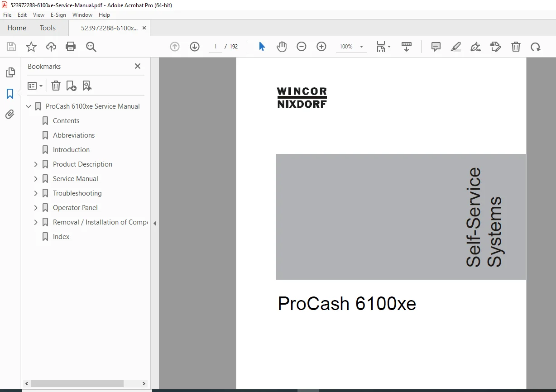Viewport: 556px width, 392px height.
Task: Select the Operator Panel bookmark label
Action: tap(75, 208)
